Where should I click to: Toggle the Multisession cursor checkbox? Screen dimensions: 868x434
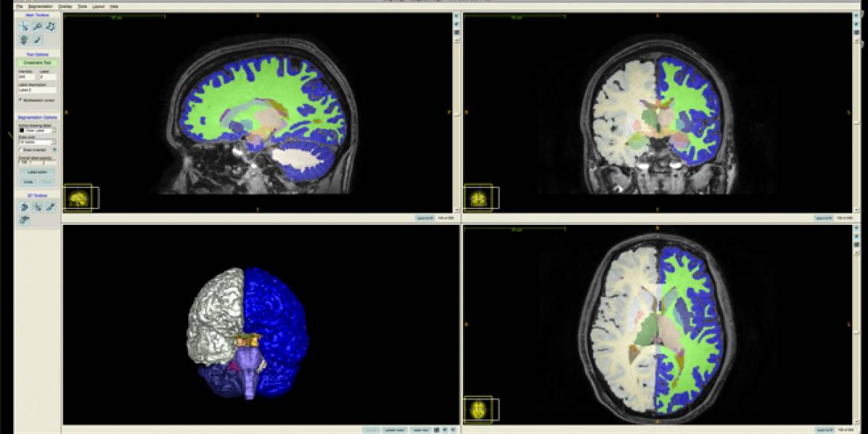tap(20, 100)
